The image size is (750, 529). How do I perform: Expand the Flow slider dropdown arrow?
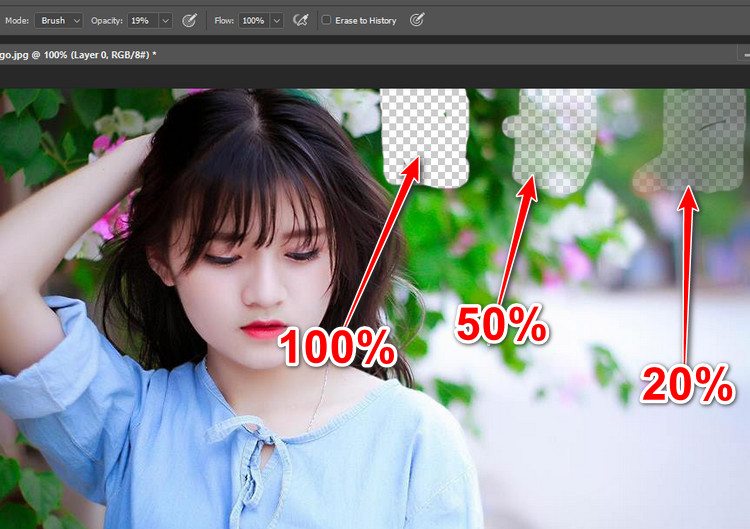276,21
